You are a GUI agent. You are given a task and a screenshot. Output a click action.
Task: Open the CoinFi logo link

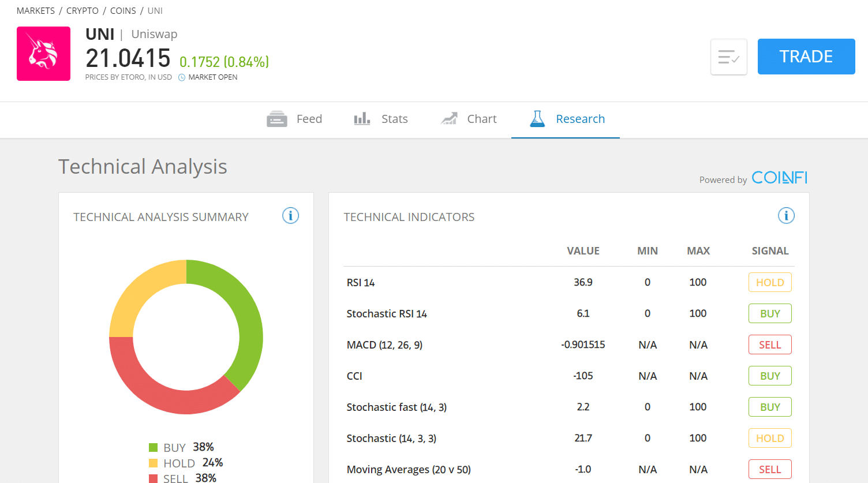pos(779,178)
